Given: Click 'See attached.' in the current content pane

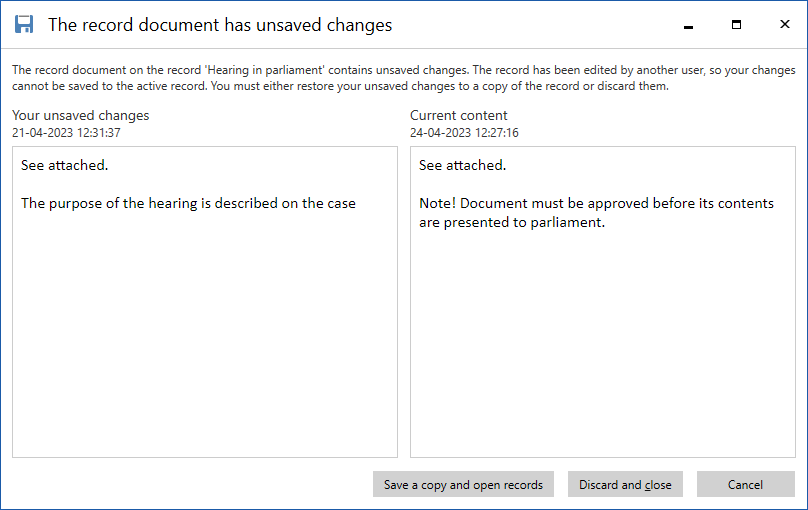Looking at the screenshot, I should tap(462, 165).
